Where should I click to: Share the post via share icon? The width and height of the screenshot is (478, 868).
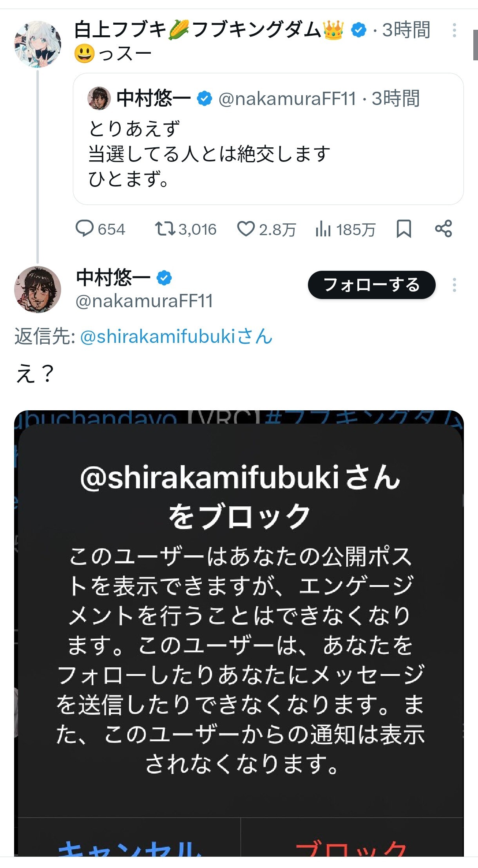[x=444, y=229]
